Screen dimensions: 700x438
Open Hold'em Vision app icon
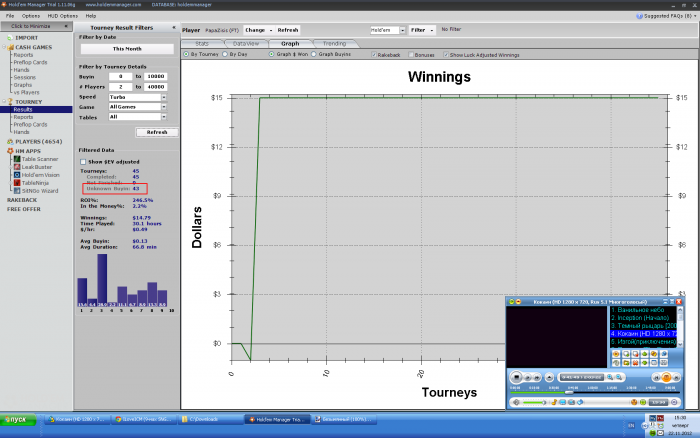pyautogui.click(x=17, y=175)
